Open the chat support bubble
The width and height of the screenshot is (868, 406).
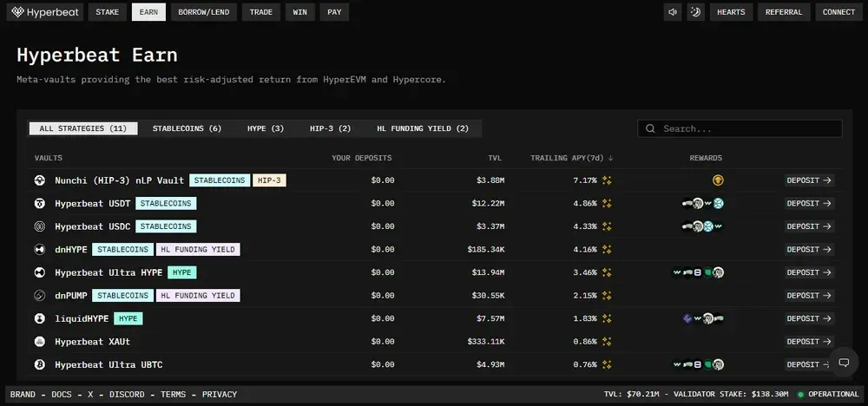click(x=844, y=363)
